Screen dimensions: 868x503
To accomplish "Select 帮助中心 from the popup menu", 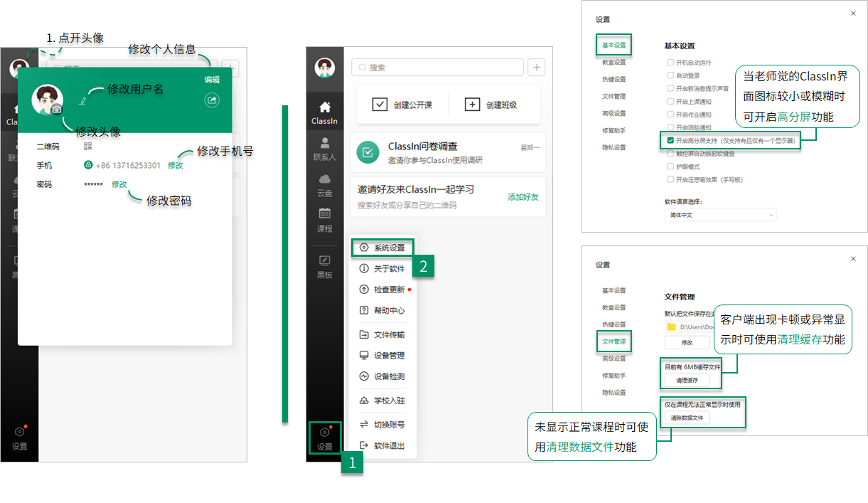I will (x=382, y=310).
